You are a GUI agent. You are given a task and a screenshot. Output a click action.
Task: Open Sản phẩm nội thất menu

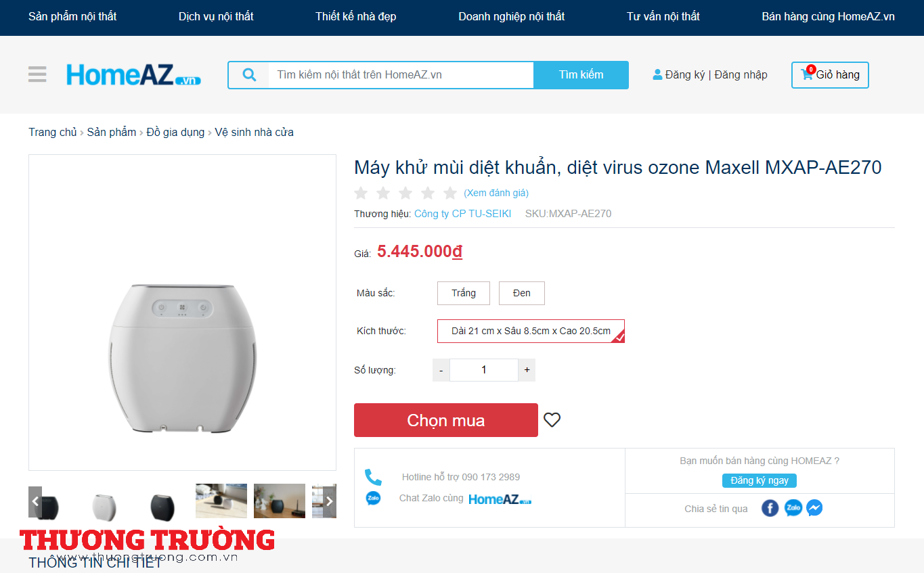[x=72, y=16]
